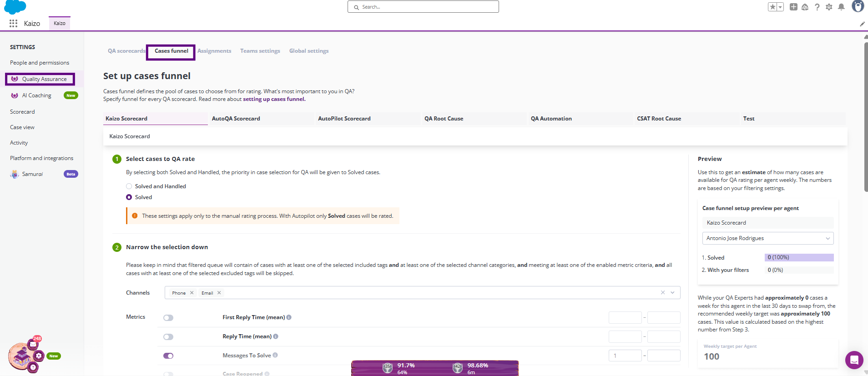Image resolution: width=868 pixels, height=376 pixels.
Task: Open the purple gear widget settings
Action: (39, 356)
